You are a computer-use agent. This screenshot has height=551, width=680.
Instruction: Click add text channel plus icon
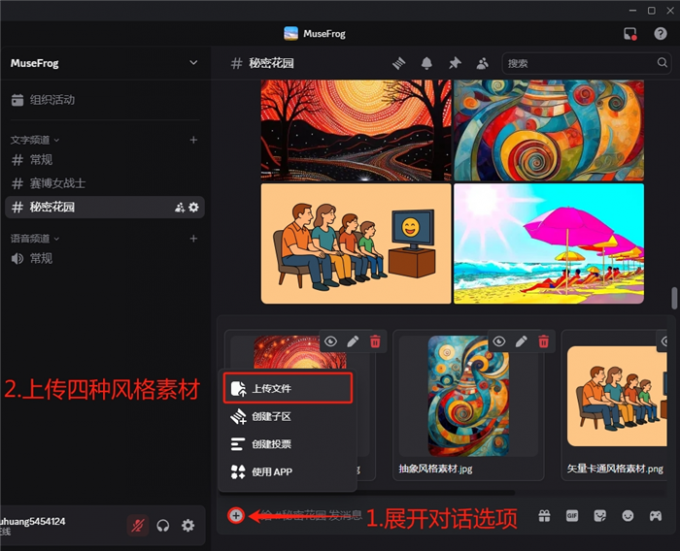193,140
